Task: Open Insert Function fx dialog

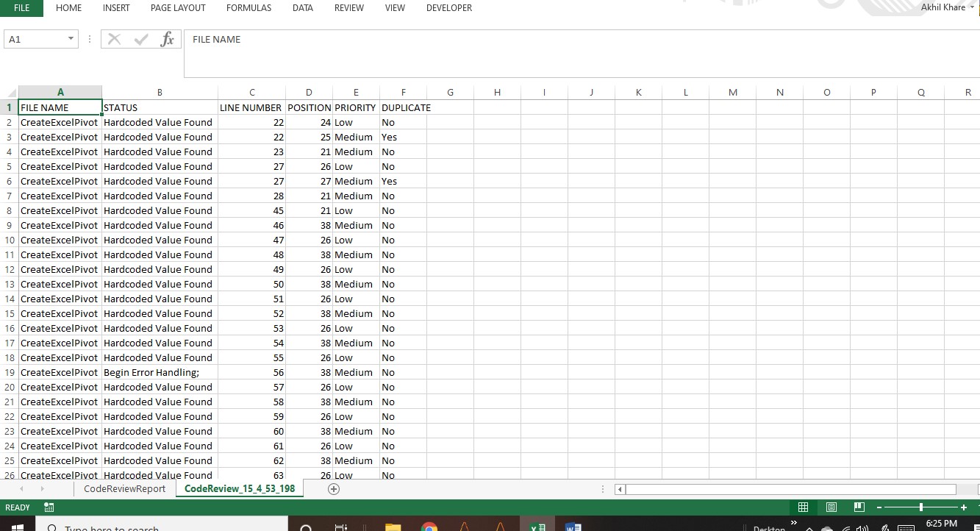Action: [168, 40]
